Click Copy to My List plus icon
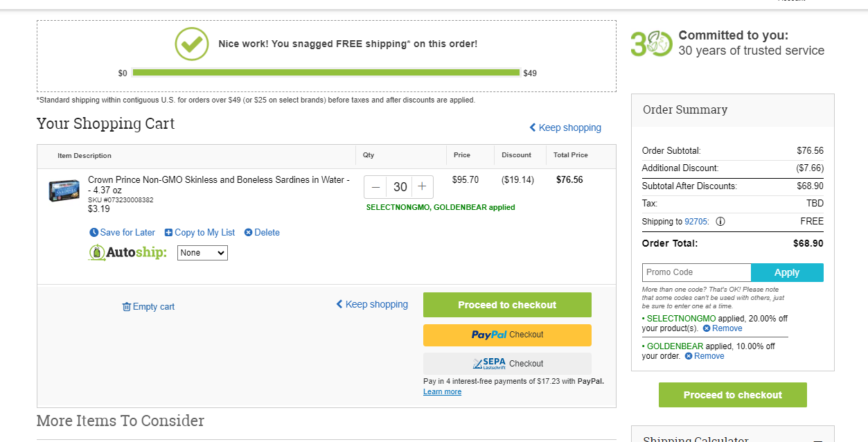Screen dimensions: 868x442 tap(168, 233)
